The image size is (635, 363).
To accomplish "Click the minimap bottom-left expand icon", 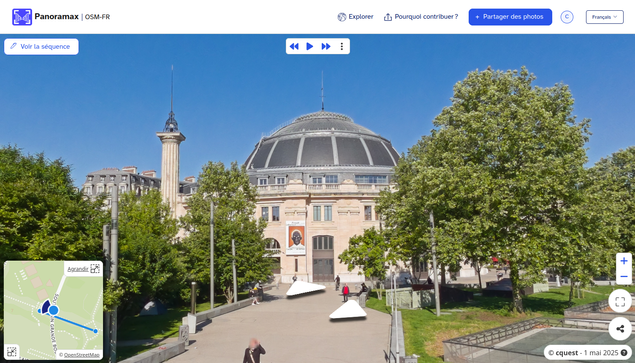I will [x=12, y=351].
